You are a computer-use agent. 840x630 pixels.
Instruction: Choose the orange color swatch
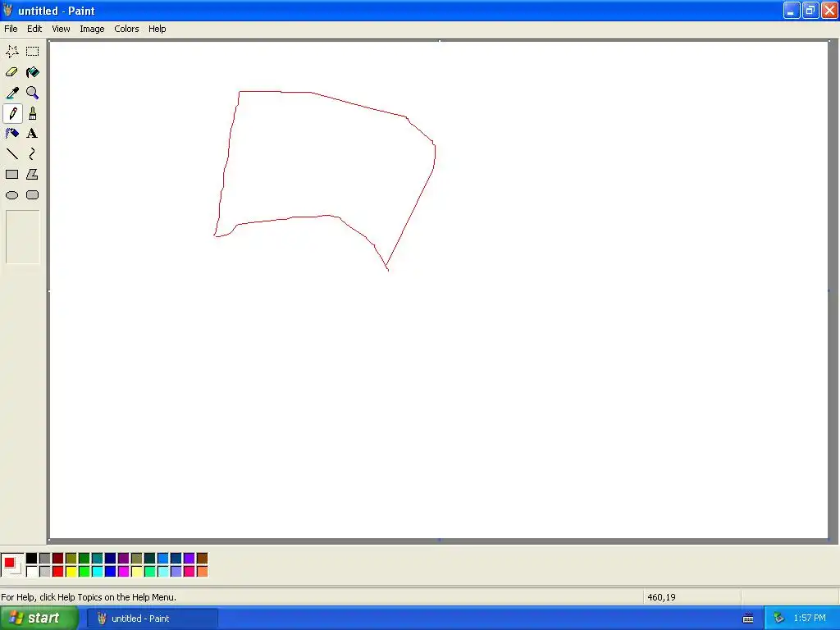[x=202, y=572]
